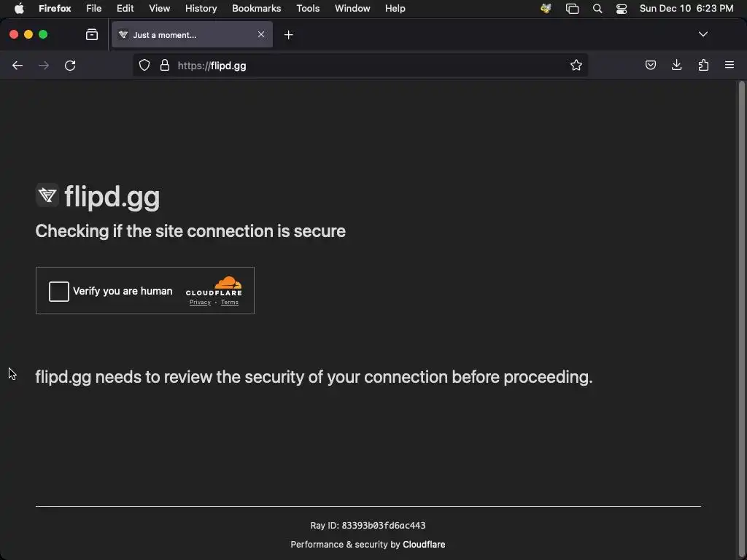The height and width of the screenshot is (560, 747).
Task: Open the Firefox hamburger application menu
Action: click(729, 65)
